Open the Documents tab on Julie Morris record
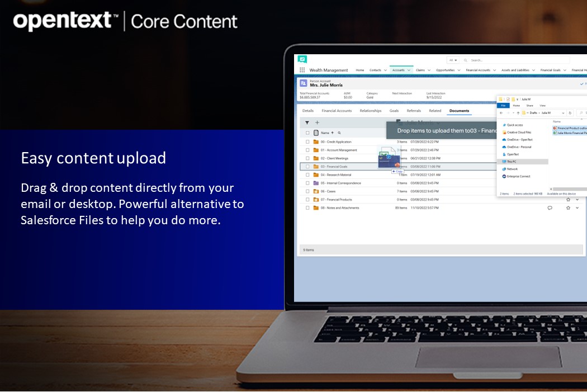This screenshot has height=392, width=587. pyautogui.click(x=459, y=111)
